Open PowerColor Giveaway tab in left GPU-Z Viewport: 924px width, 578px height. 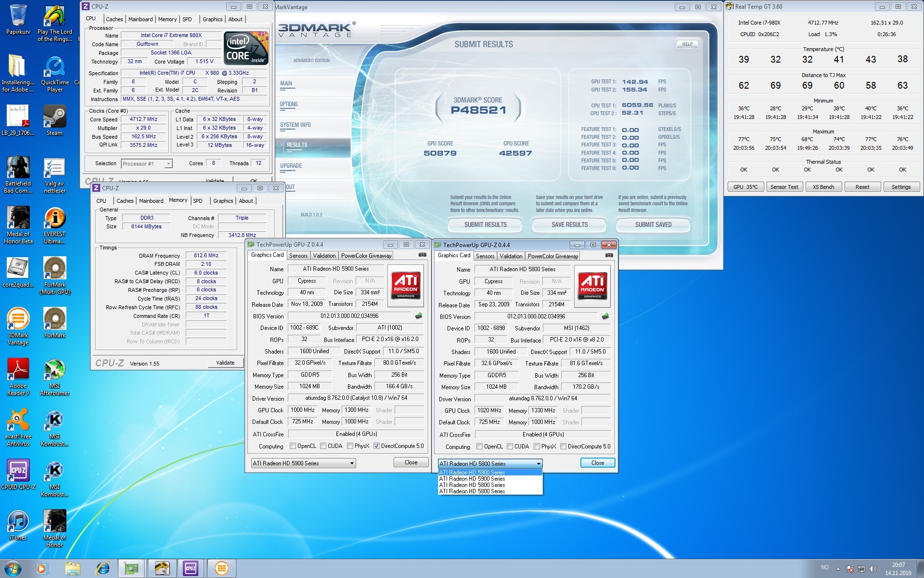click(366, 256)
